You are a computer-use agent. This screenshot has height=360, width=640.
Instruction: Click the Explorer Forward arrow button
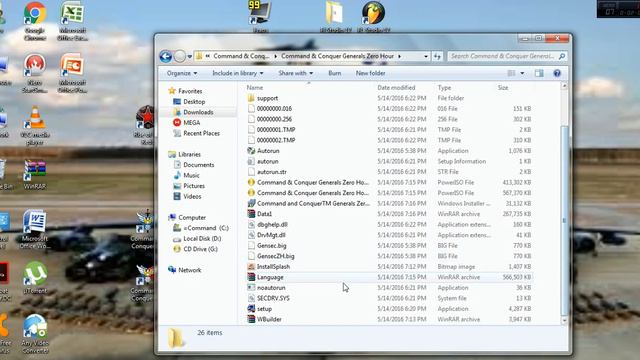[x=180, y=56]
